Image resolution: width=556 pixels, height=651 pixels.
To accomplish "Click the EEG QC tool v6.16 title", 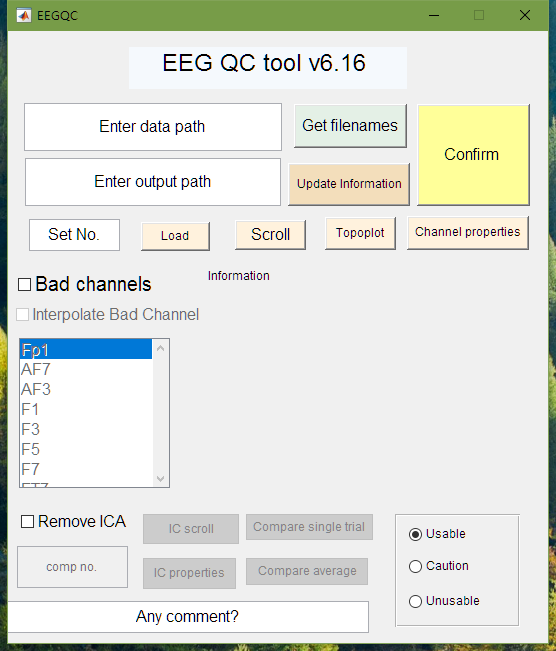I will point(264,64).
